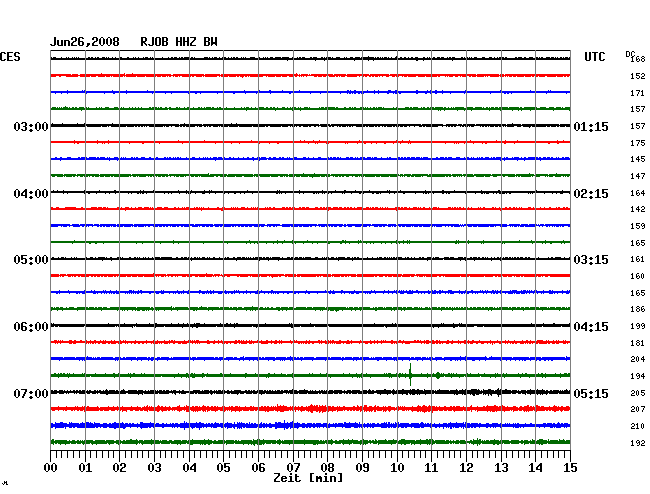Viewport: 650px width, 494px height.
Task: Click the x-axis tick label 14
Action: (x=535, y=468)
